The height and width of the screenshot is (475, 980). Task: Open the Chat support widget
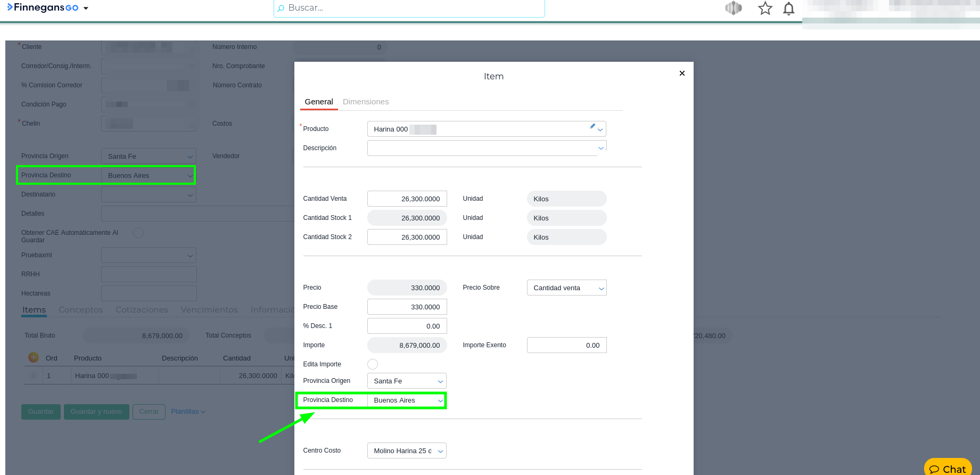[x=948, y=468]
